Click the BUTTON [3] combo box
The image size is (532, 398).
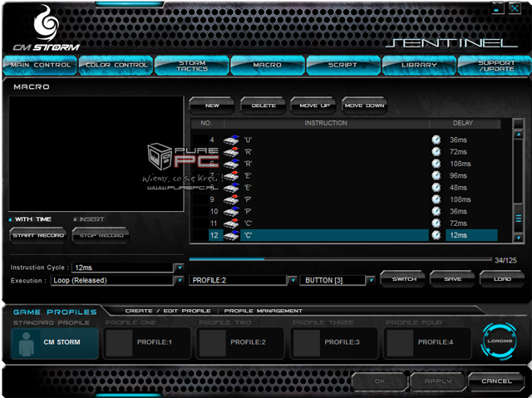332,280
